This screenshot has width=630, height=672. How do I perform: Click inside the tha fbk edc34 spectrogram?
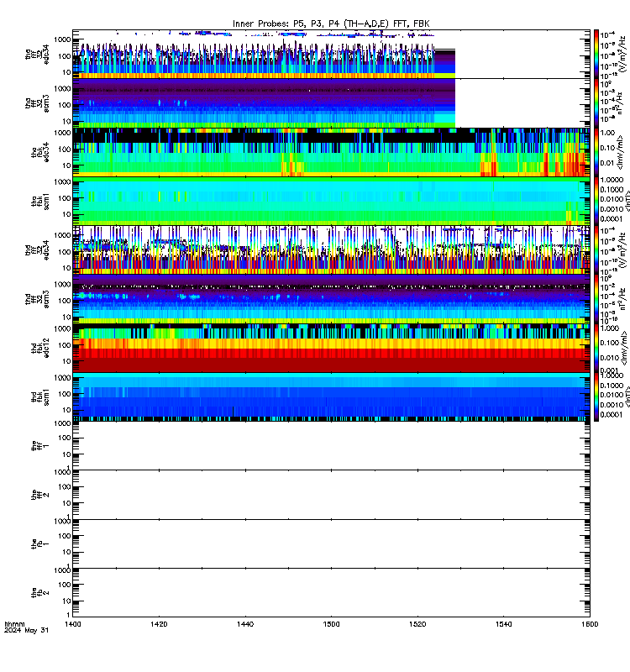coord(331,152)
